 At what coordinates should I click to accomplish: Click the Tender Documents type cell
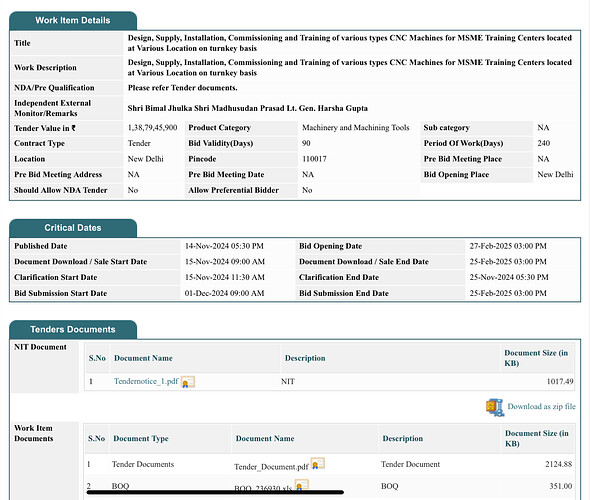click(143, 464)
